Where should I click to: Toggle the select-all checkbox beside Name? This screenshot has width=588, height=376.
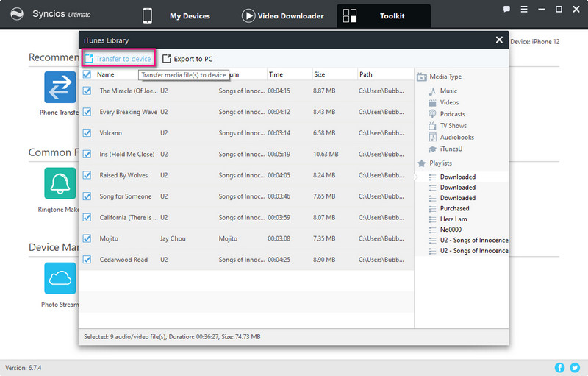[x=87, y=74]
